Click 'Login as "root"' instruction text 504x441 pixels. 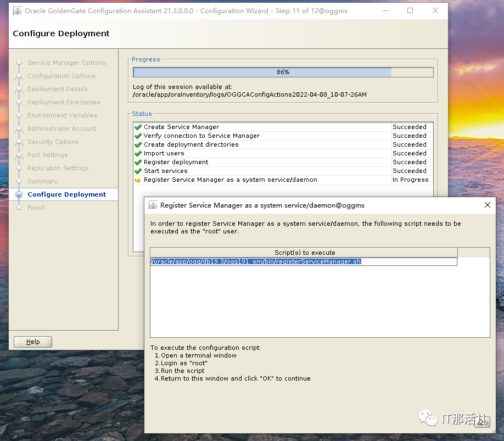tap(184, 363)
